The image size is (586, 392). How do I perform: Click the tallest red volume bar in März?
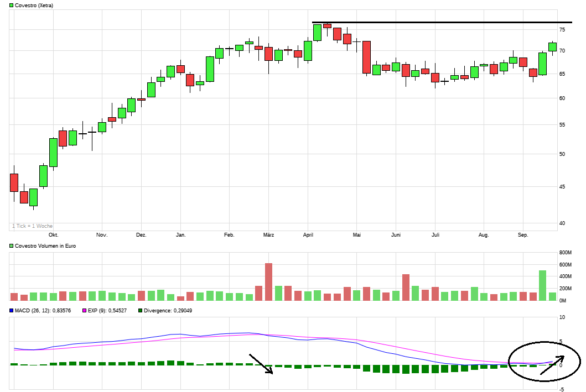269,282
